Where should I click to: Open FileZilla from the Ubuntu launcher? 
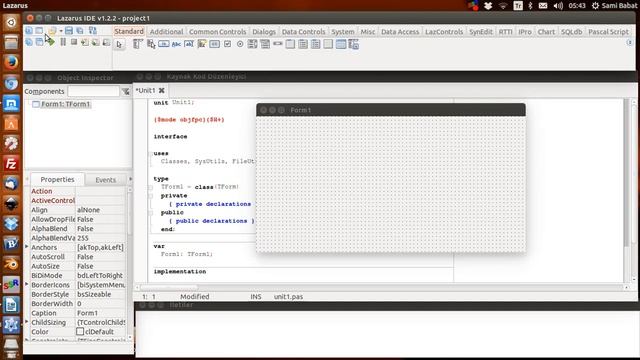click(x=11, y=164)
